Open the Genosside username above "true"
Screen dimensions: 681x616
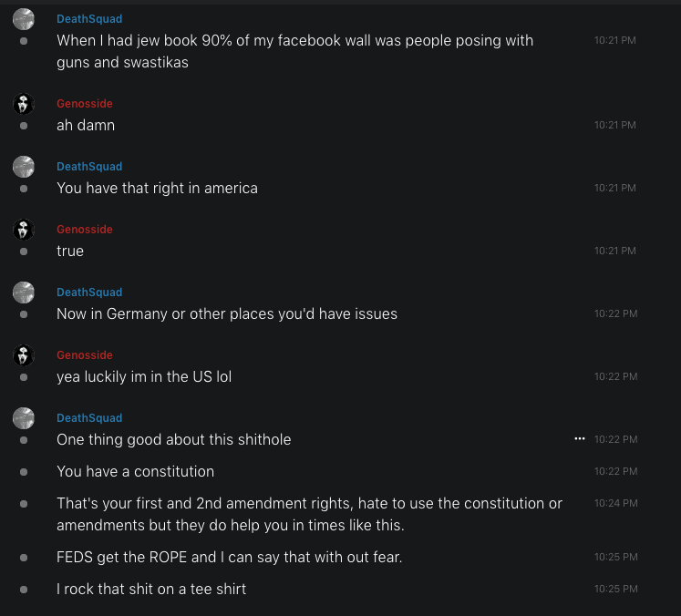[85, 230]
